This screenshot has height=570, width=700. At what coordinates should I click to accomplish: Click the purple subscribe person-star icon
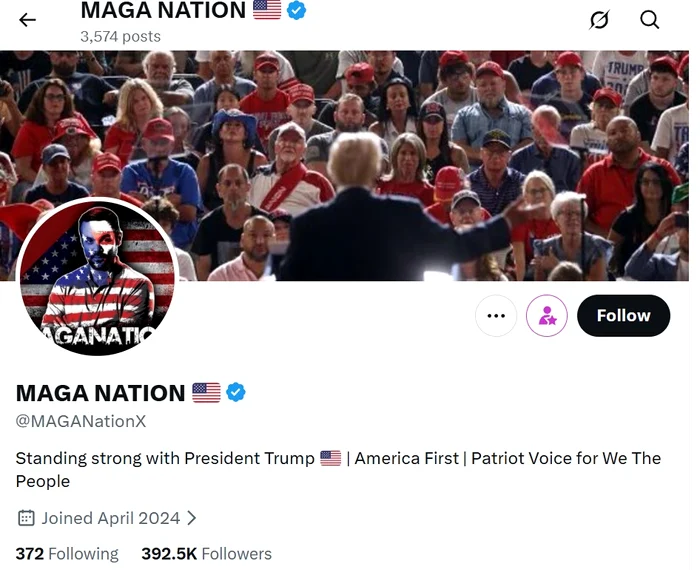tap(546, 316)
